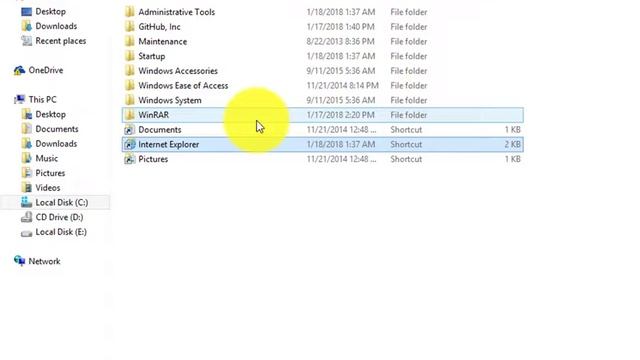This screenshot has height=360, width=640.
Task: Click the OneDrive cloud icon
Action: pos(19,71)
